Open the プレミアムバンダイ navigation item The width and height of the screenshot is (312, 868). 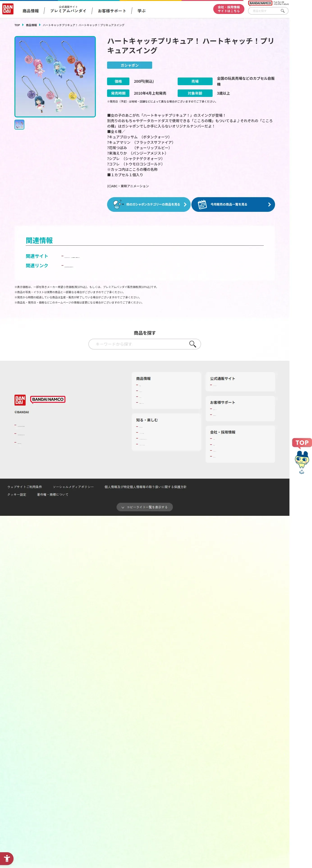tap(68, 9)
